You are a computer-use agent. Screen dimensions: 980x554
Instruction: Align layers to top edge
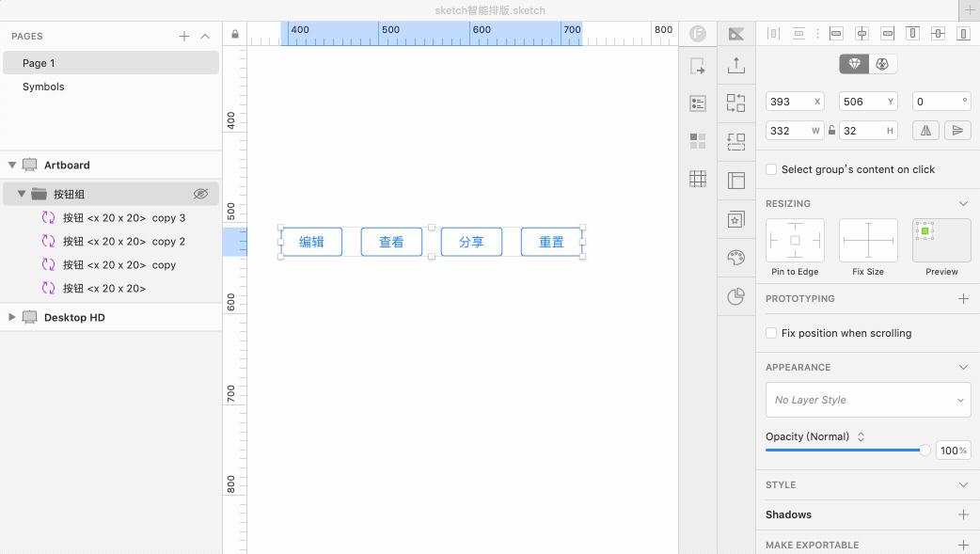(912, 33)
